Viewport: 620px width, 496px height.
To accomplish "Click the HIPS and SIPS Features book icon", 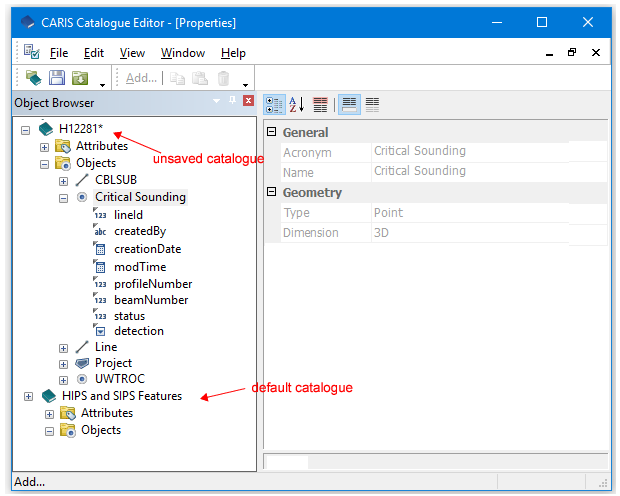I will [49, 396].
